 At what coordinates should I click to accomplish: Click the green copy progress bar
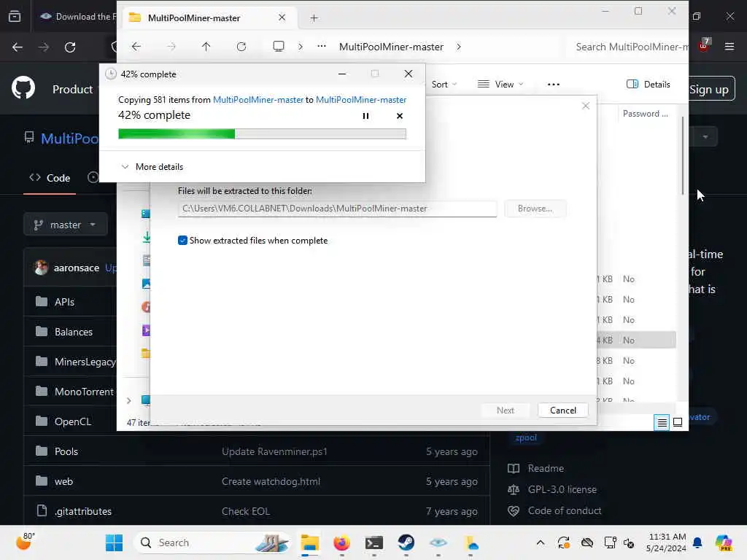point(262,134)
